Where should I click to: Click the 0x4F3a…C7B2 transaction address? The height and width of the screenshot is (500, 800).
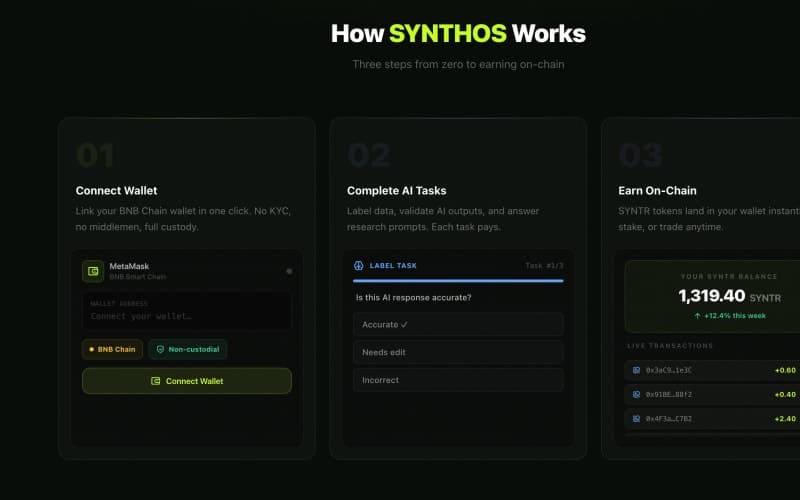[669, 419]
